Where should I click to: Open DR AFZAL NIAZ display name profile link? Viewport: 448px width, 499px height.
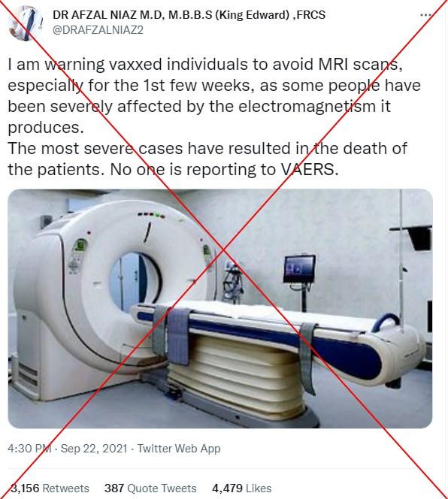point(189,14)
